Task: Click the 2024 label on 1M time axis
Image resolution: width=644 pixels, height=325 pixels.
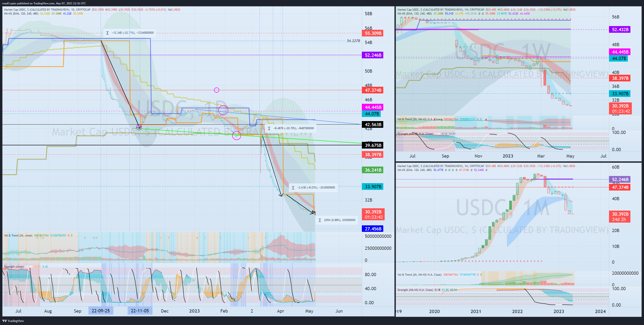Action: pyautogui.click(x=600, y=311)
